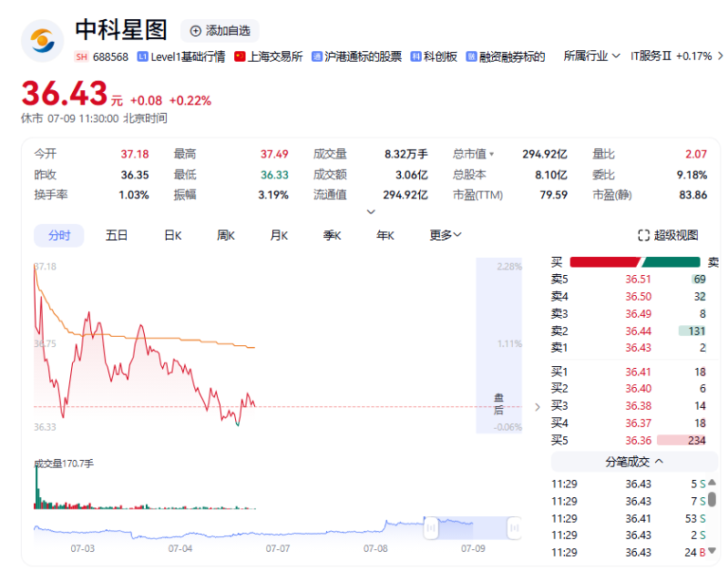Open the 更多 chart period dropdown

[x=446, y=235]
